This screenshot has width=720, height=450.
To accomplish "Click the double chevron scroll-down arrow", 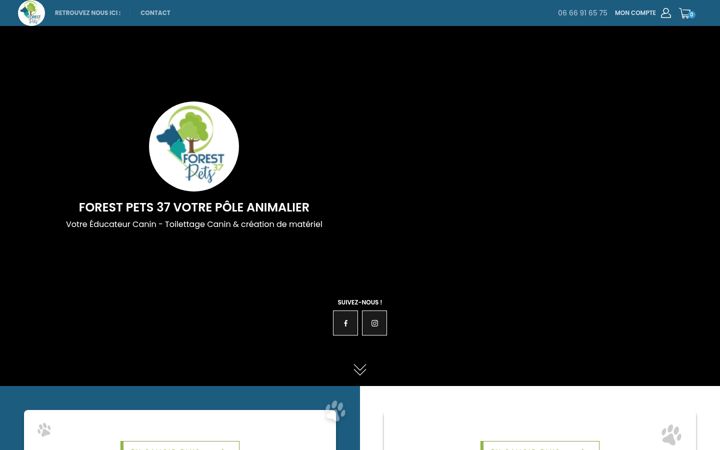I will click(360, 369).
